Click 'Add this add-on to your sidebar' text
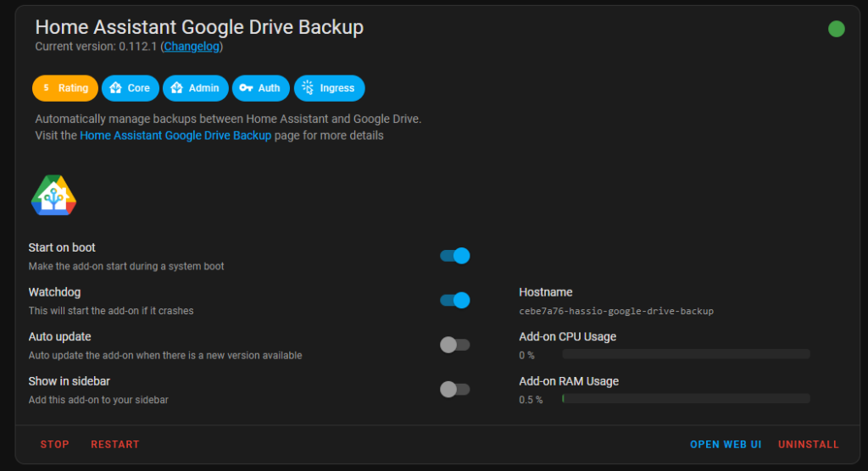This screenshot has width=868, height=471. point(98,400)
